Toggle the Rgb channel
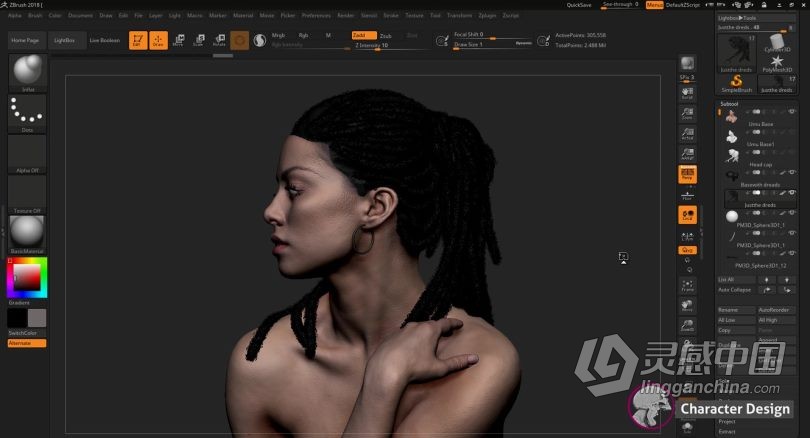This screenshot has height=438, width=810. point(304,35)
